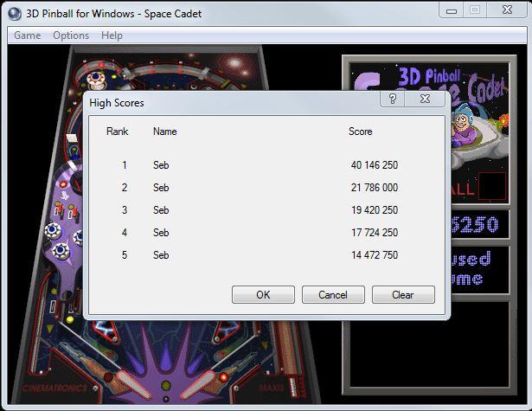Click name Seb in rank 3 row
This screenshot has height=411, width=532.
[161, 210]
